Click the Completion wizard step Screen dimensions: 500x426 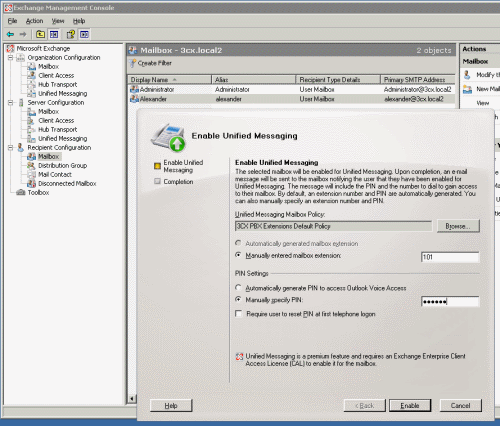(178, 182)
